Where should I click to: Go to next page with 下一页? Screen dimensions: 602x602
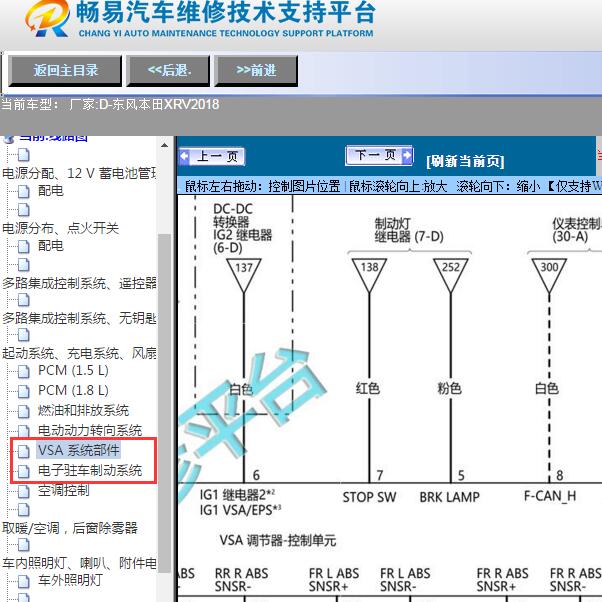[x=379, y=155]
